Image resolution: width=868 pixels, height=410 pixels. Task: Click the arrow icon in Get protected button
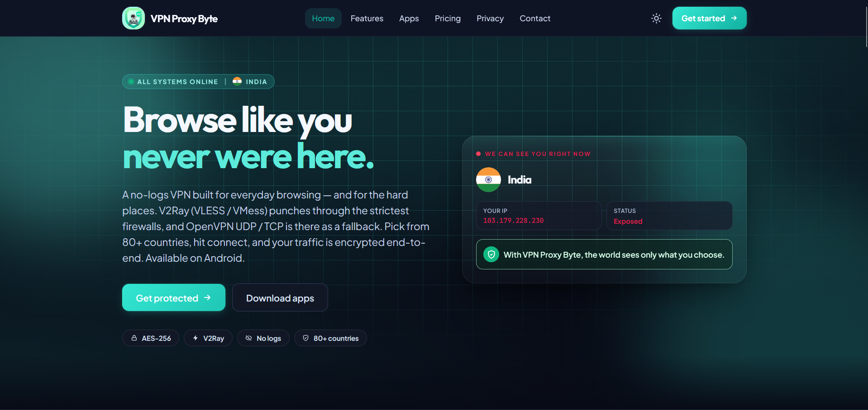[207, 297]
